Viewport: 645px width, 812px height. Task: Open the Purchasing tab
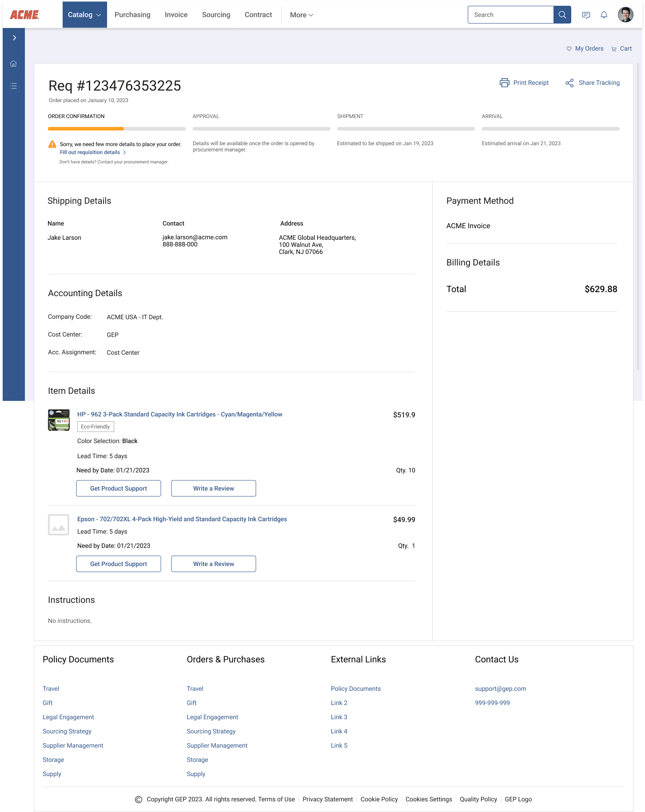tap(132, 15)
